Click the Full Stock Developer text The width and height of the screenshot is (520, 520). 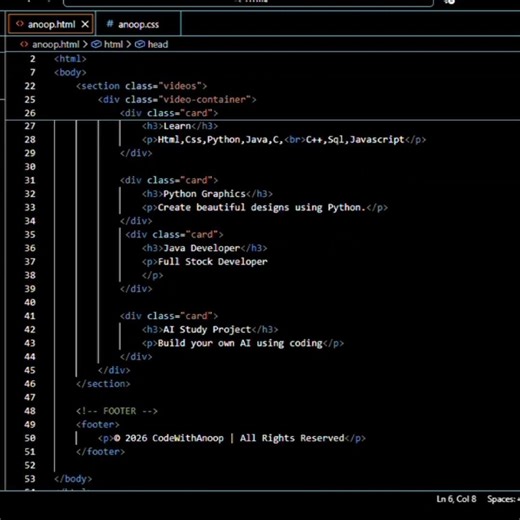point(213,262)
